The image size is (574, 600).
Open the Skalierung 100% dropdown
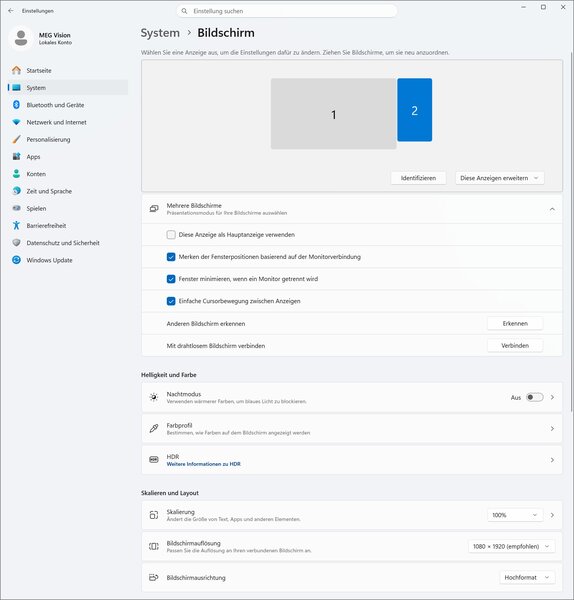pyautogui.click(x=514, y=515)
